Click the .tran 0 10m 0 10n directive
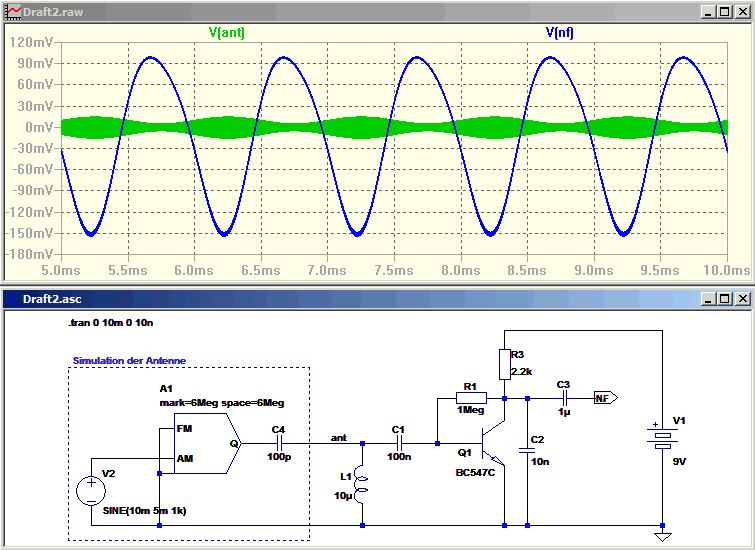Image resolution: width=755 pixels, height=550 pixels. pos(111,323)
